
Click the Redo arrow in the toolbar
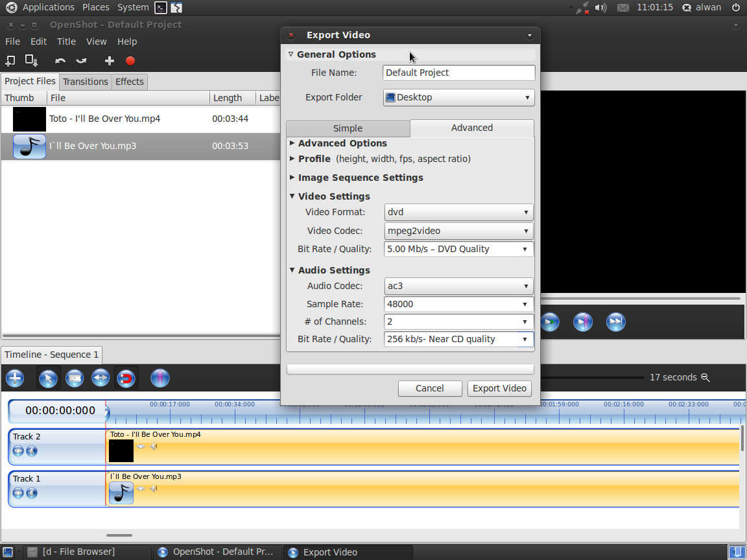coord(81,61)
